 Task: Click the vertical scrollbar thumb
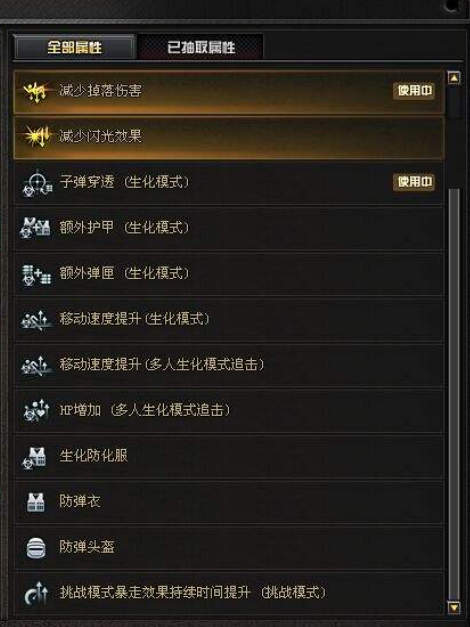[454, 394]
